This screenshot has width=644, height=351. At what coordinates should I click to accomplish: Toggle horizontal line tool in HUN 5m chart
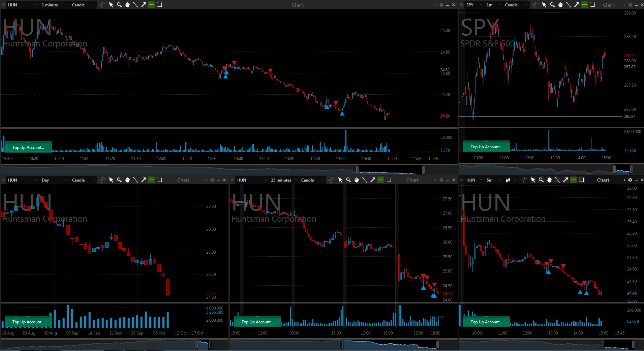pyautogui.click(x=574, y=180)
